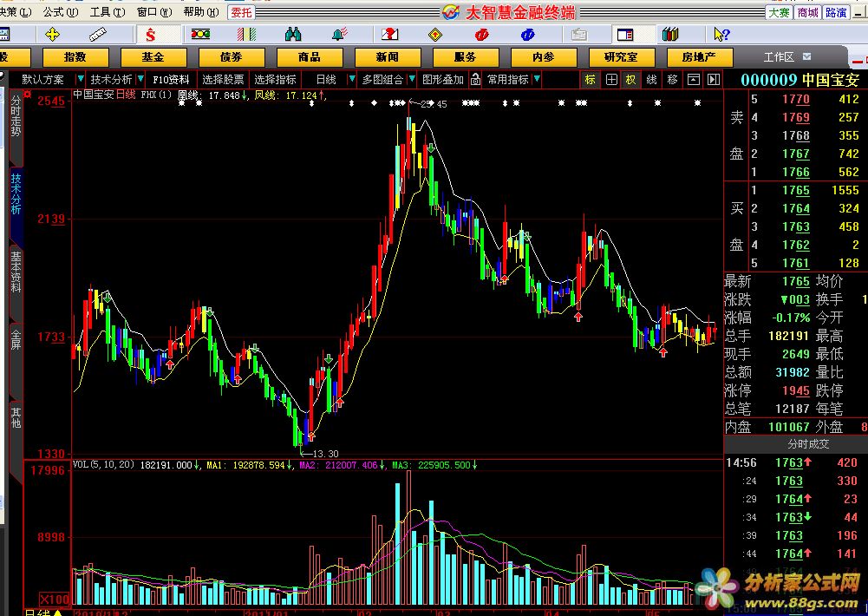
Task: Toggle the 线 line drawing button
Action: 651,80
